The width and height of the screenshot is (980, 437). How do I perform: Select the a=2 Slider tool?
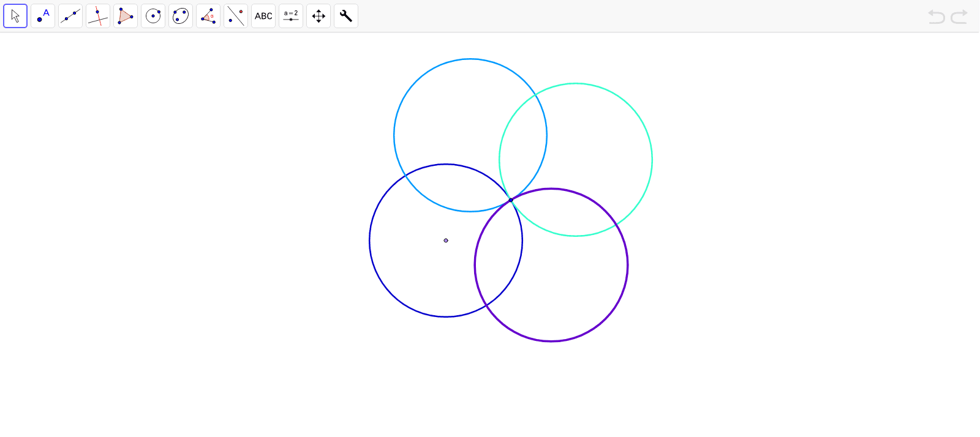pyautogui.click(x=291, y=16)
